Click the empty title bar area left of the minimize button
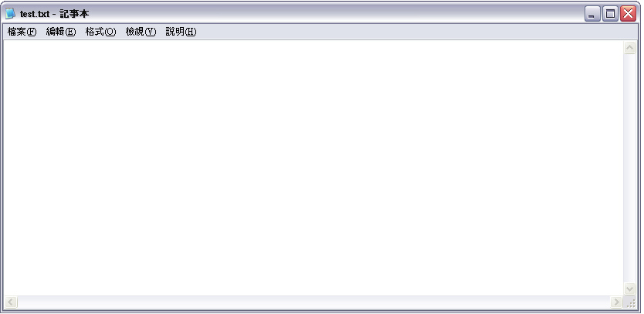This screenshot has width=644, height=314. (x=337, y=14)
